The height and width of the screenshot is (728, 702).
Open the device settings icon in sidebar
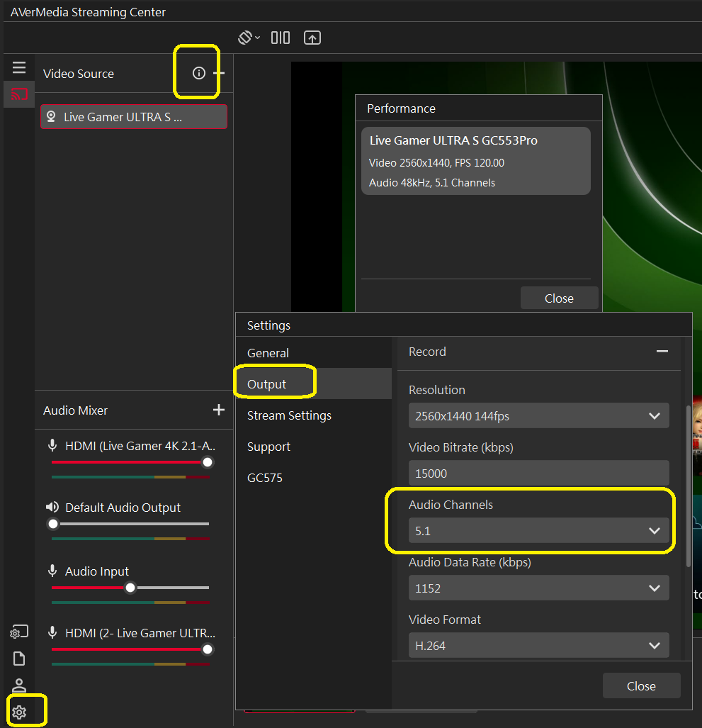[18, 631]
